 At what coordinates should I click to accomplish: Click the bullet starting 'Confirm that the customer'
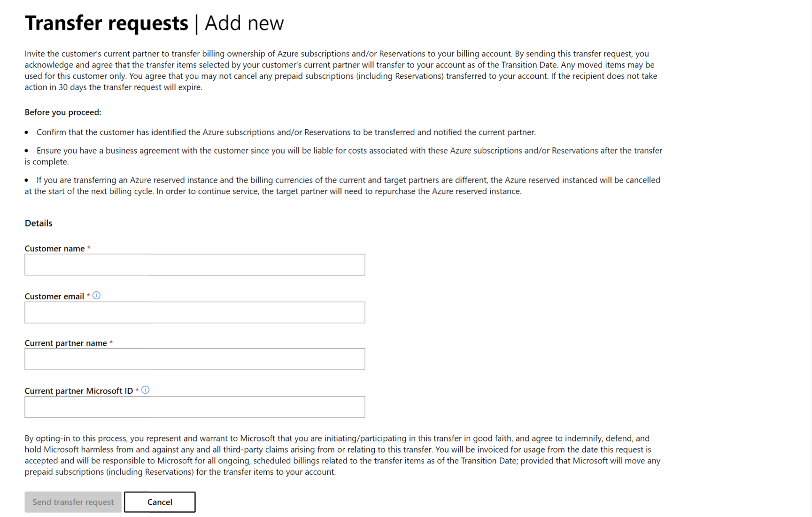click(x=286, y=132)
